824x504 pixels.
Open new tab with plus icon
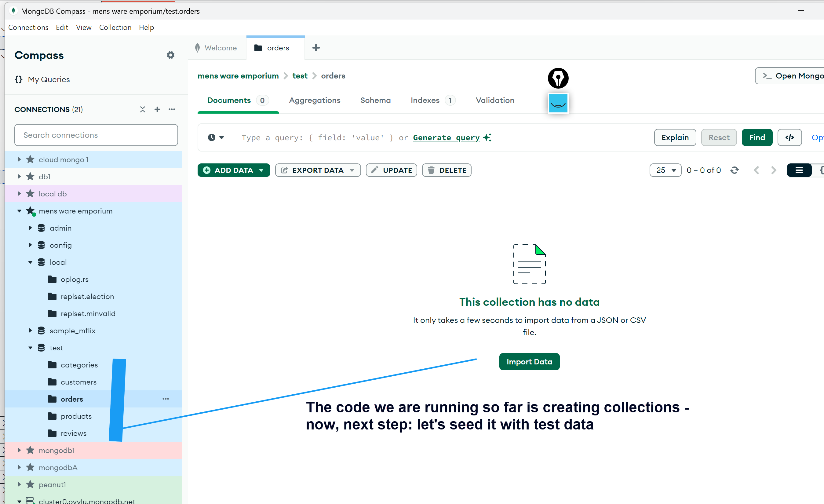pos(316,48)
